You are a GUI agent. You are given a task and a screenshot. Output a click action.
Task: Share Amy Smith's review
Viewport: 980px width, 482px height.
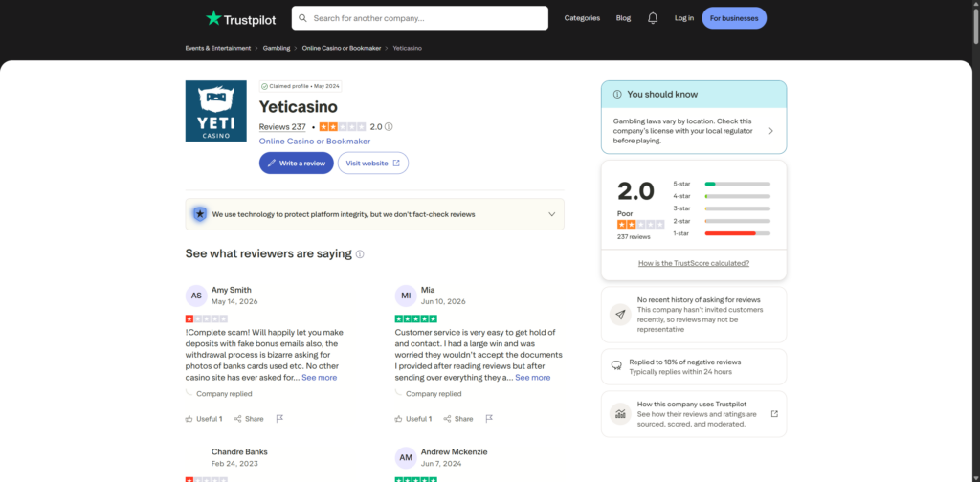249,419
